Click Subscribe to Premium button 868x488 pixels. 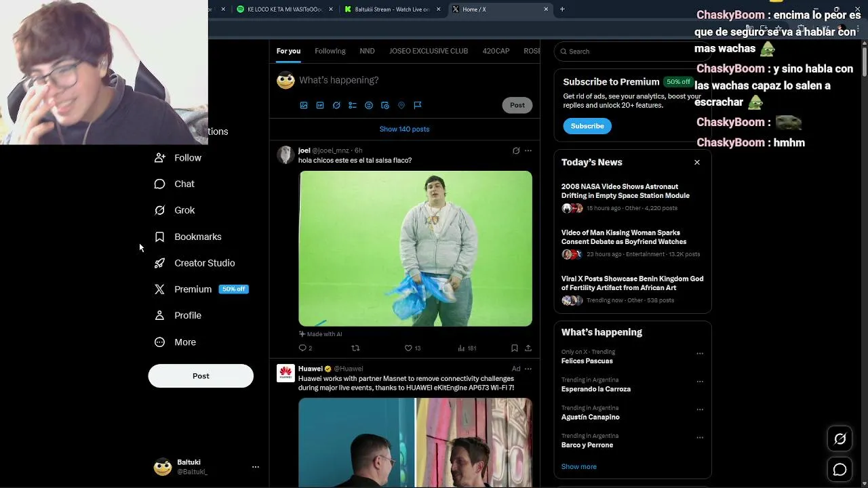pos(587,126)
